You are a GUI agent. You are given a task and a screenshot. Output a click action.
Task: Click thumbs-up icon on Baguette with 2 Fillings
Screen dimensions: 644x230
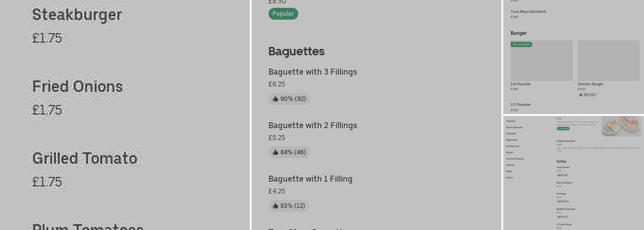276,152
